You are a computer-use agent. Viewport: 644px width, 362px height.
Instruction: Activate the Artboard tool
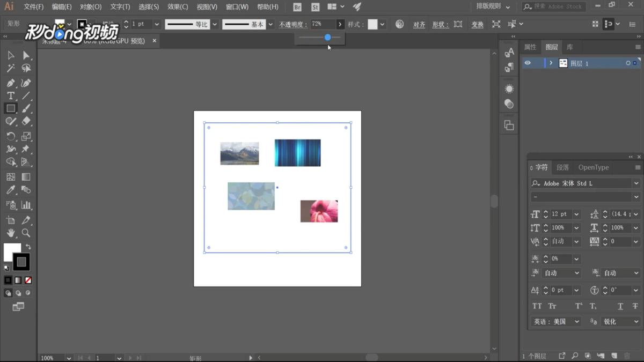[x=11, y=220]
